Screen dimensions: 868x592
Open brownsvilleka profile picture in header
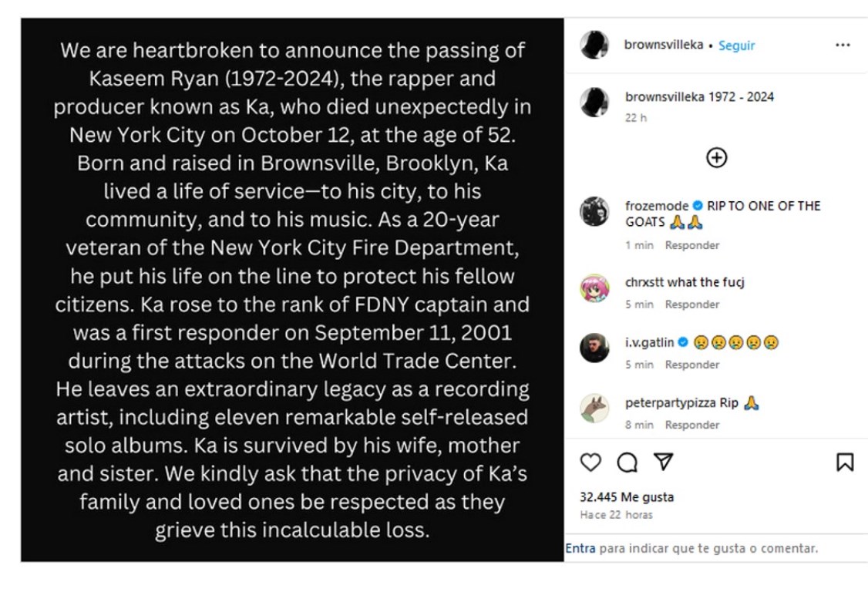pyautogui.click(x=594, y=45)
